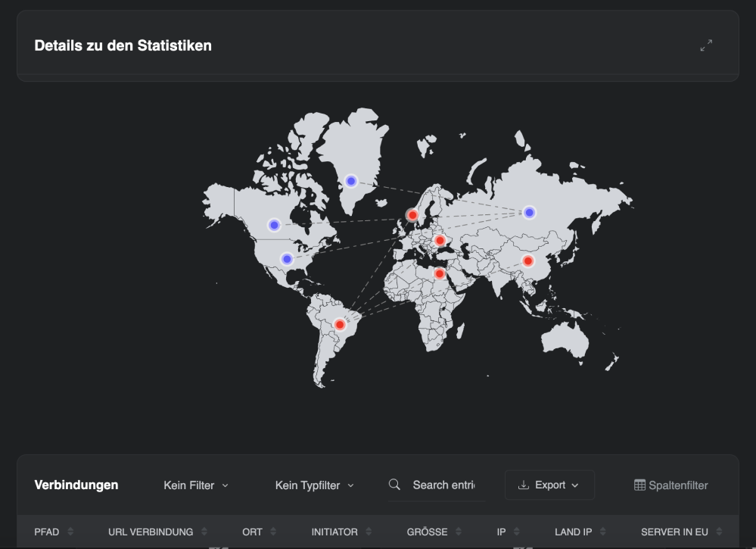Click the blue marker in Canada
The width and height of the screenshot is (756, 549).
click(274, 225)
